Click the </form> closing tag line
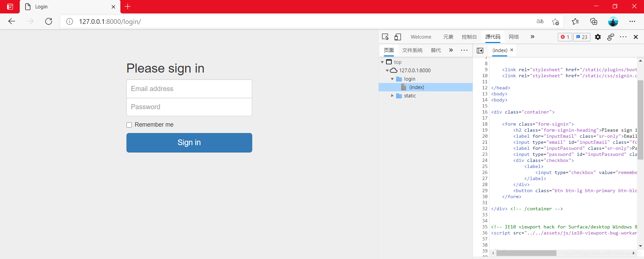This screenshot has width=644, height=259. 512,197
